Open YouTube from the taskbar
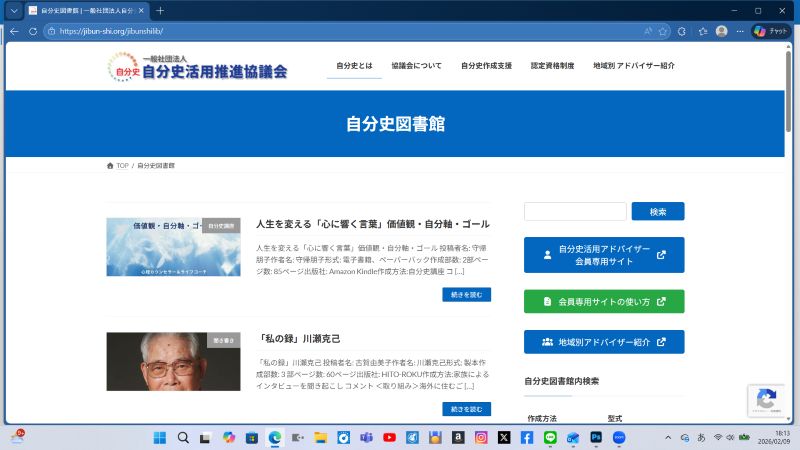800x450 pixels. click(389, 437)
